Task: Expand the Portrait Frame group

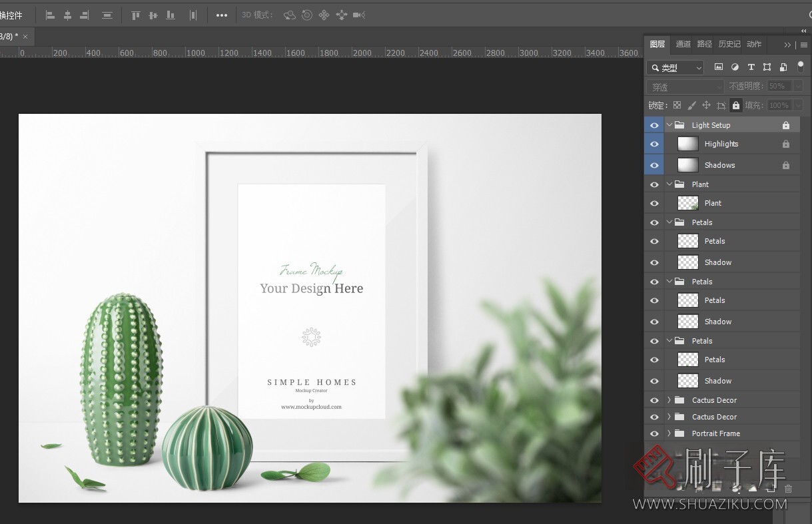Action: pyautogui.click(x=669, y=433)
